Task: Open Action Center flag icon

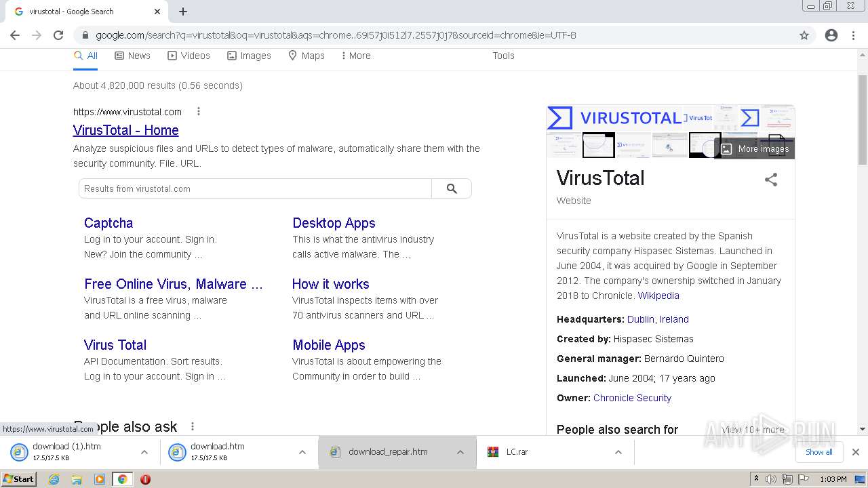Action: click(803, 479)
